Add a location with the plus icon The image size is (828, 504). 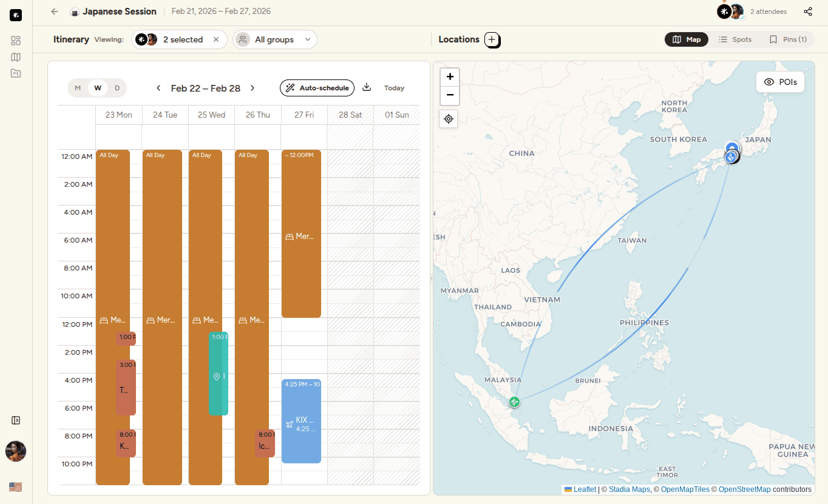tap(492, 40)
